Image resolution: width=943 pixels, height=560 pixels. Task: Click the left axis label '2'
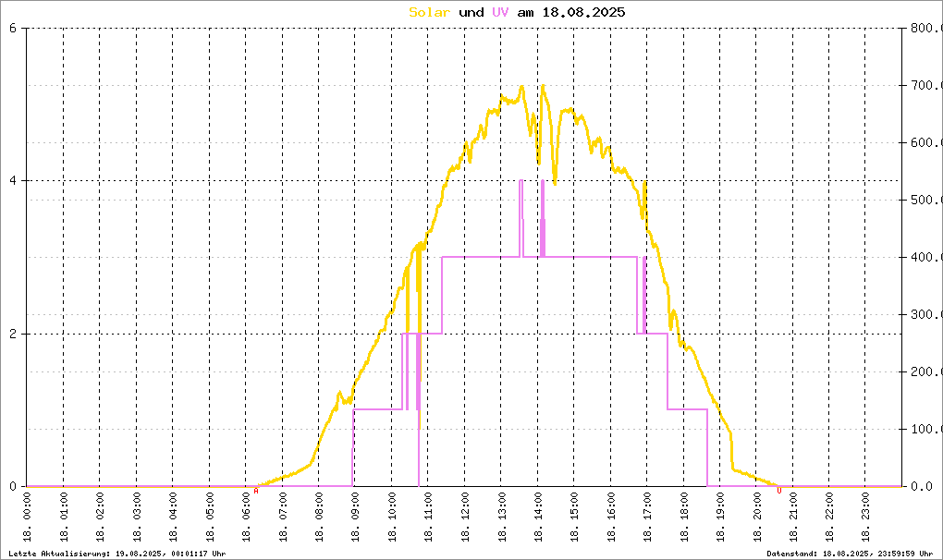pyautogui.click(x=13, y=334)
